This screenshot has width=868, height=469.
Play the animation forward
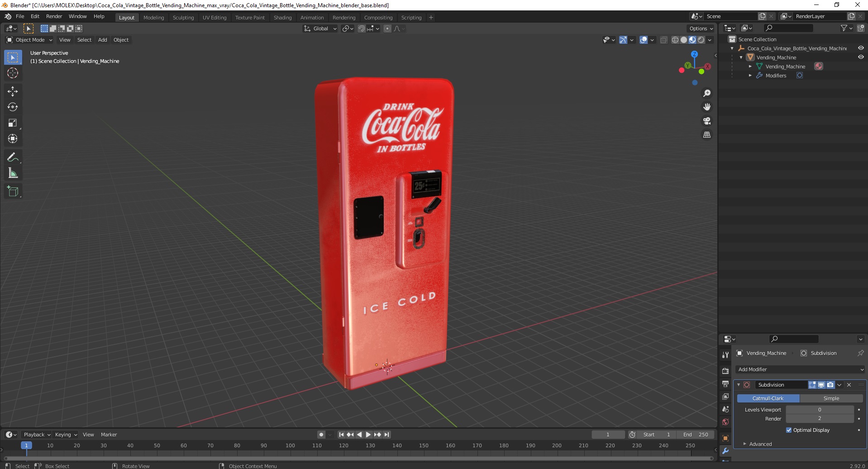pos(368,435)
